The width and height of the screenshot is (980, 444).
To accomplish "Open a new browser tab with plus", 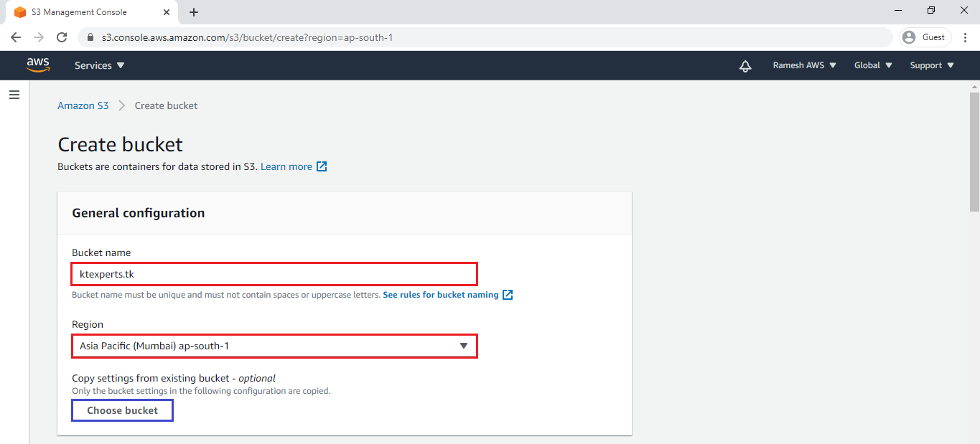I will coord(194,12).
